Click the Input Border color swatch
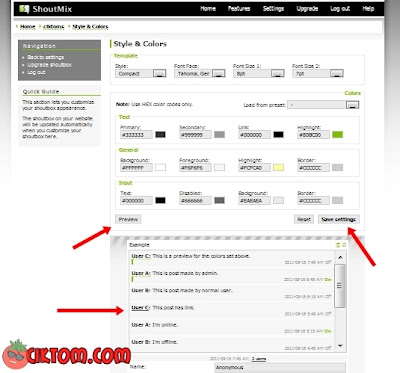This screenshot has height=373, width=400. point(338,201)
